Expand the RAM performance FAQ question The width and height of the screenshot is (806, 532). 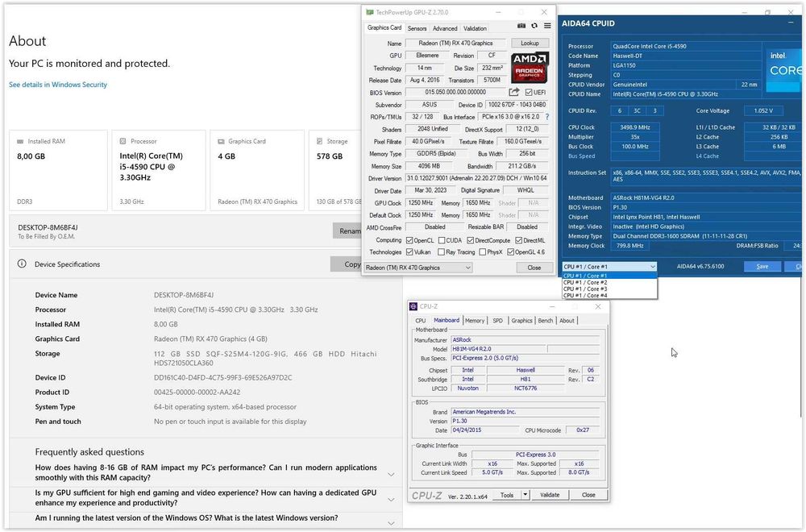391,474
